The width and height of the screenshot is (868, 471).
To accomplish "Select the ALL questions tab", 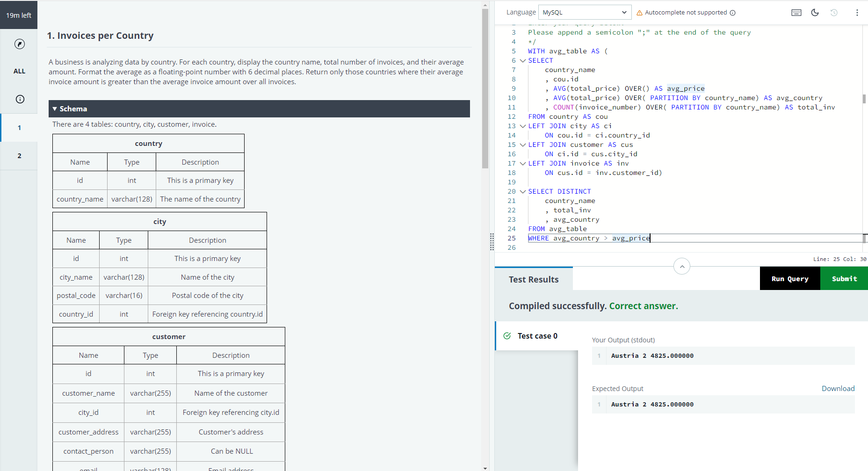I will (x=19, y=71).
